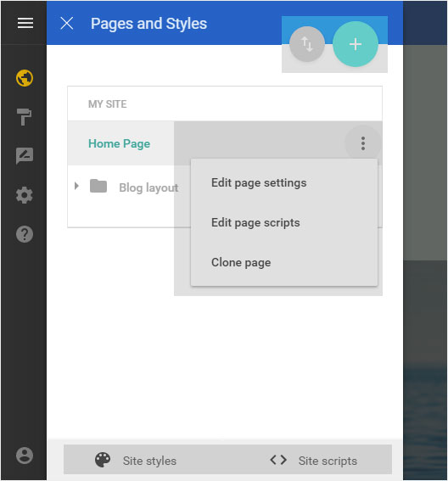Expand the Blog layout folder arrow
The image size is (448, 481).
pyautogui.click(x=76, y=186)
